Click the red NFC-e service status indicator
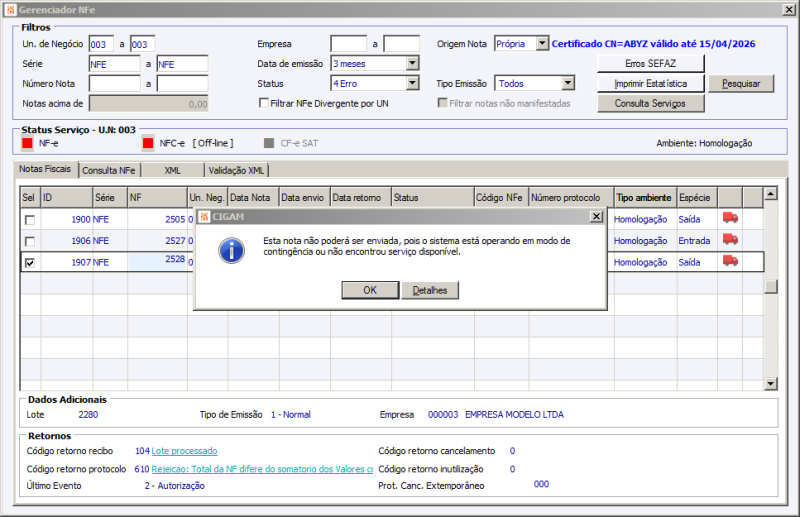The image size is (800, 517). pos(148,143)
